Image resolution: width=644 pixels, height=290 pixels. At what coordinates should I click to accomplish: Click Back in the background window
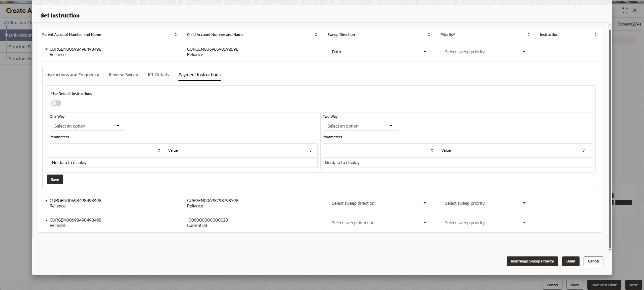(574, 285)
